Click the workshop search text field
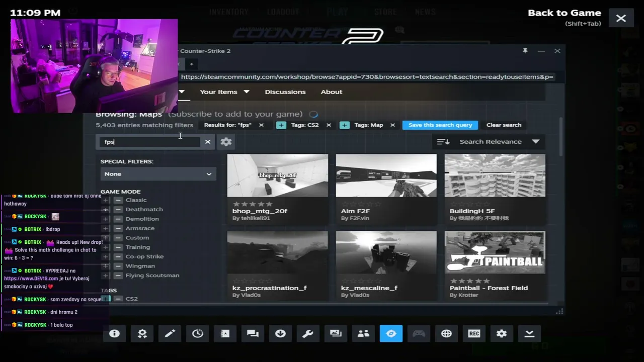Screen dimensions: 644x362 [x=149, y=142]
